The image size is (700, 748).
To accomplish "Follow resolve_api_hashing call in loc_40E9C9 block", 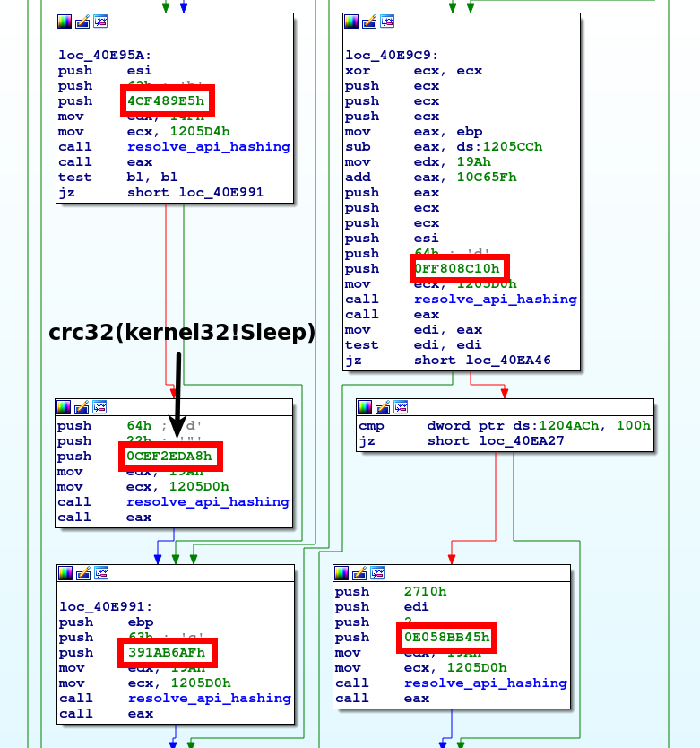I will 496,300.
